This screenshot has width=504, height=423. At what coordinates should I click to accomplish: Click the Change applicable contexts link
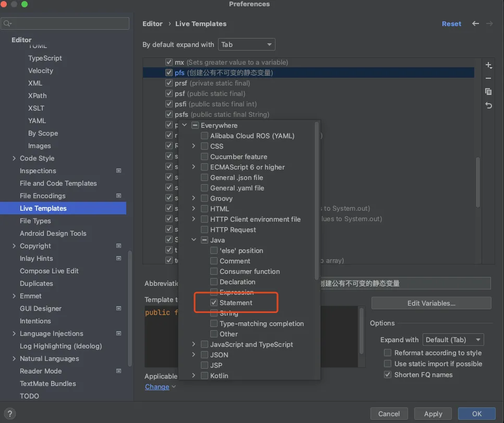click(x=157, y=387)
